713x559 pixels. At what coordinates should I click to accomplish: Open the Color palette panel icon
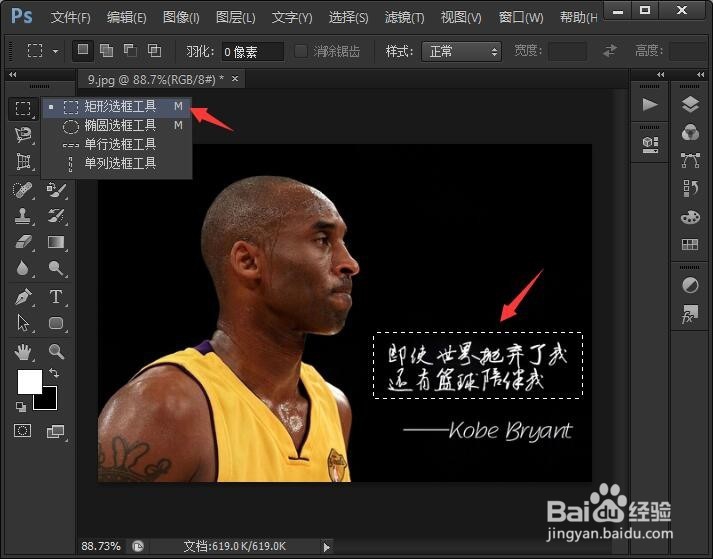690,217
